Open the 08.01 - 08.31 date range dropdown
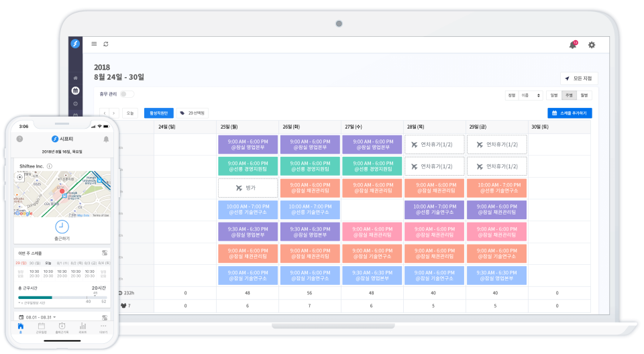The height and width of the screenshot is (354, 644). tap(38, 317)
